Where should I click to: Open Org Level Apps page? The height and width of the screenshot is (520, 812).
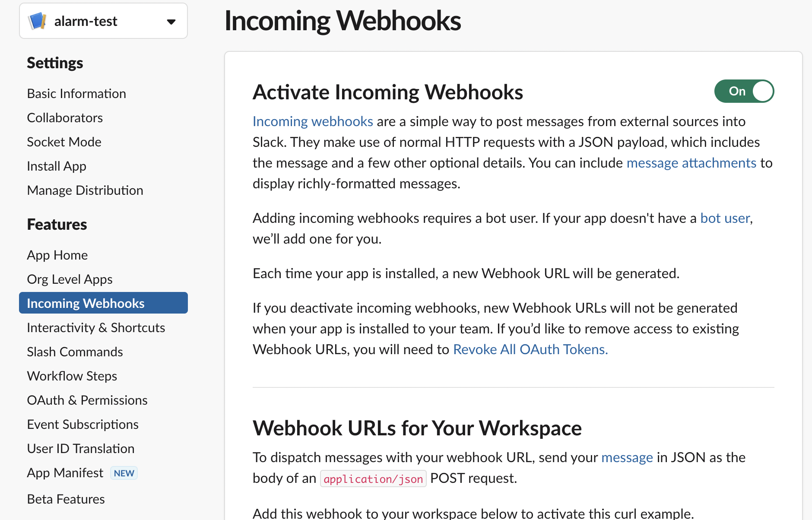70,279
